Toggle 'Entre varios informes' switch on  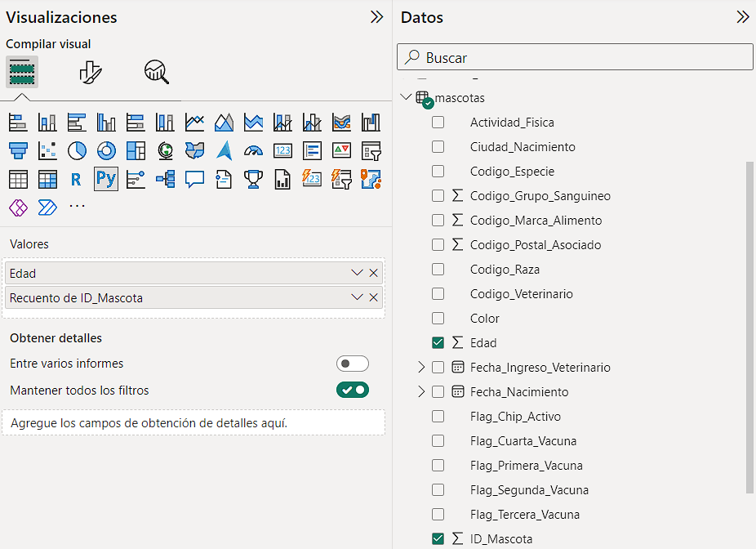click(x=353, y=364)
